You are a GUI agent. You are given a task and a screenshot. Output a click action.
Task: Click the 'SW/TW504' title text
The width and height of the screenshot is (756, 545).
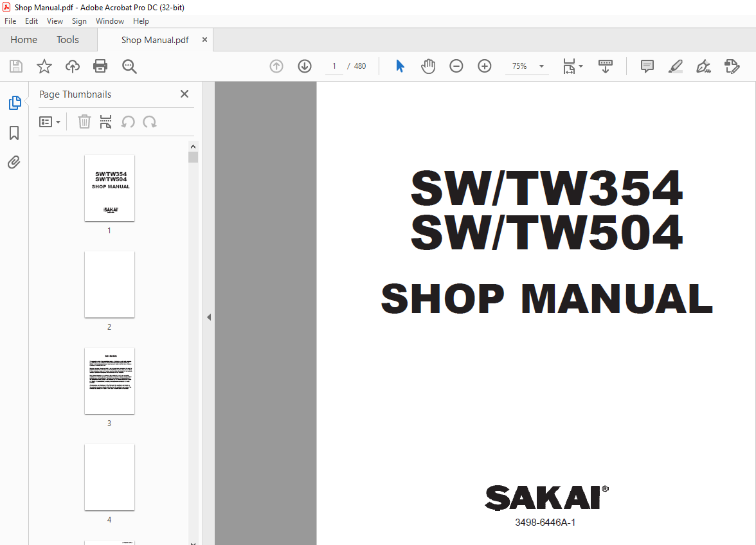click(546, 232)
